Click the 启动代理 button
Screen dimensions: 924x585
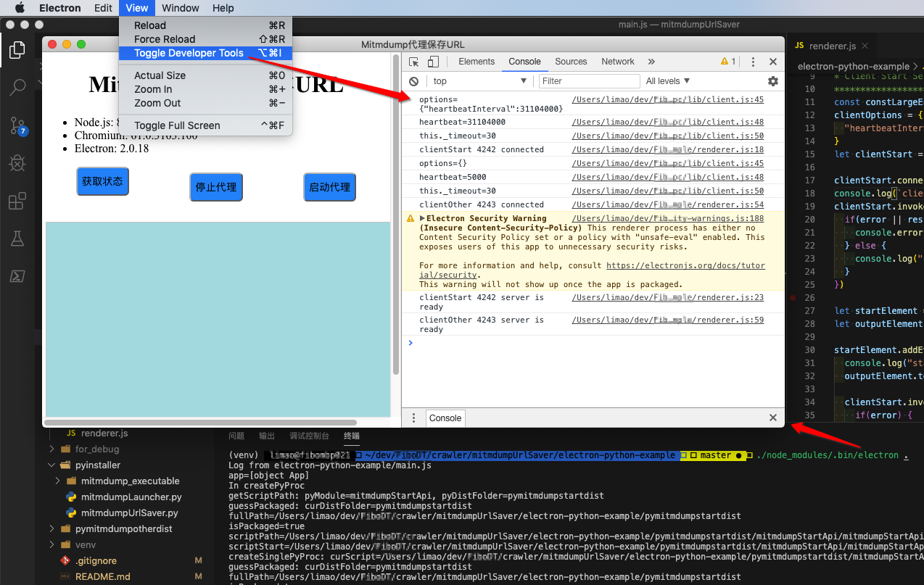[x=329, y=187]
